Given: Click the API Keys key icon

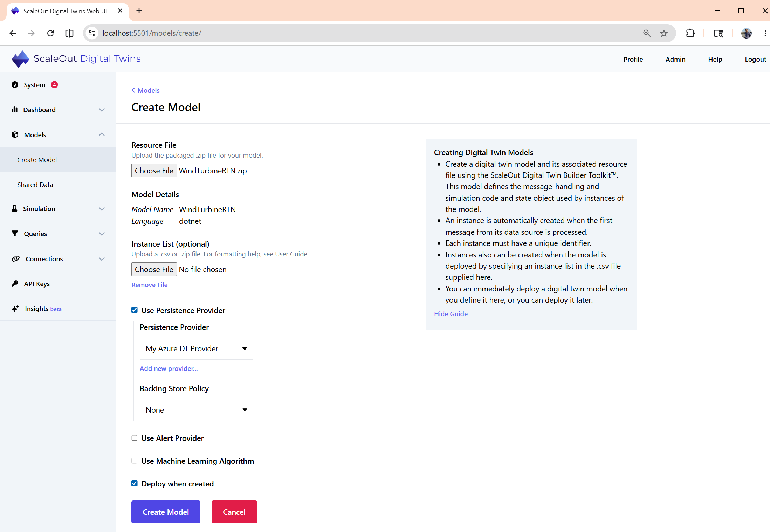Looking at the screenshot, I should [15, 284].
